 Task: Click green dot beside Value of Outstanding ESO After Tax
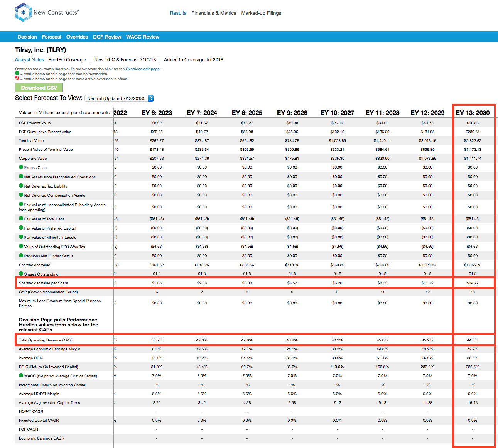tap(21, 246)
